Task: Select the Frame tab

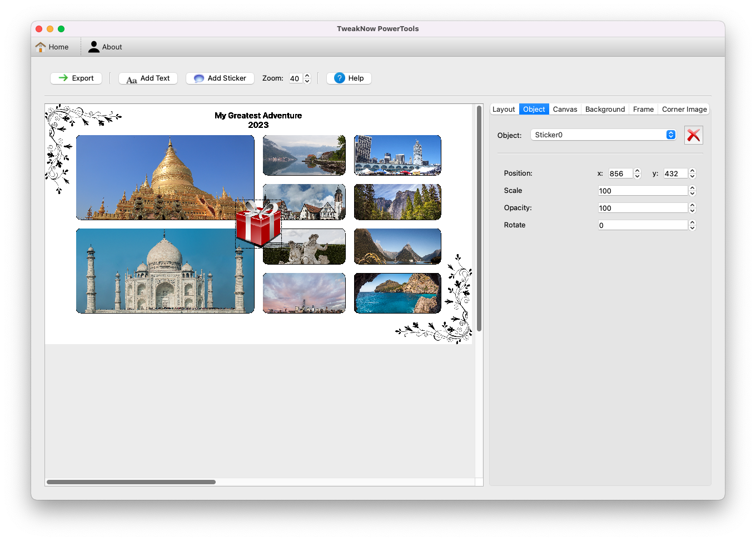Action: (x=643, y=110)
